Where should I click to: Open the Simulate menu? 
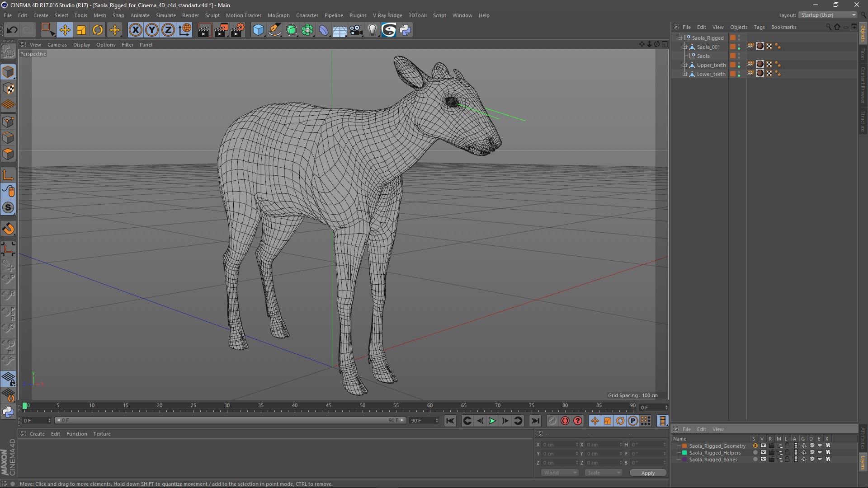pyautogui.click(x=164, y=15)
